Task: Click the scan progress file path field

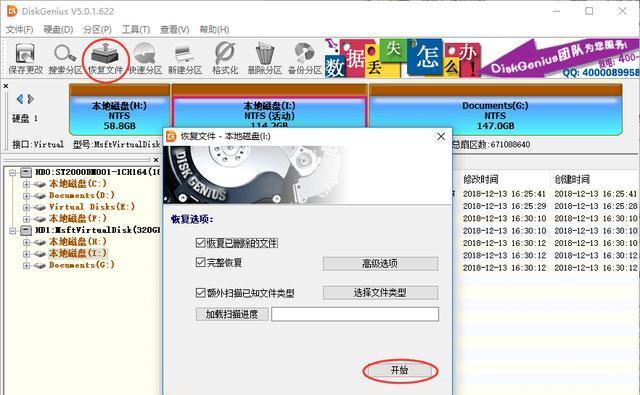Action: [x=355, y=314]
